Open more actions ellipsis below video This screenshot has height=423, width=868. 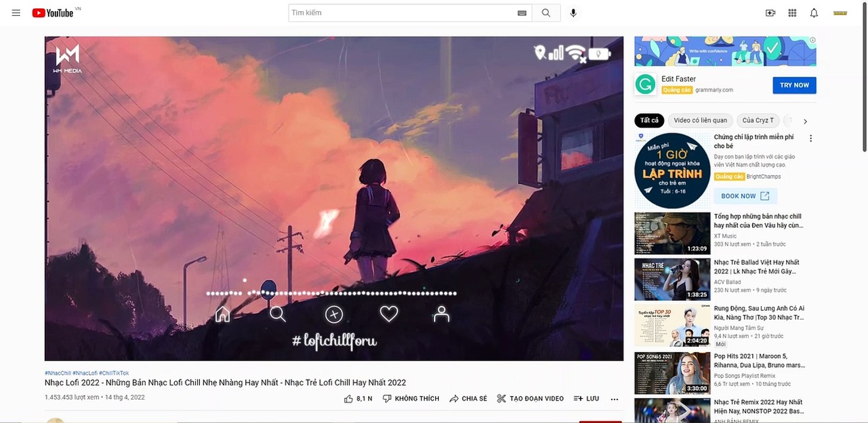pos(615,399)
